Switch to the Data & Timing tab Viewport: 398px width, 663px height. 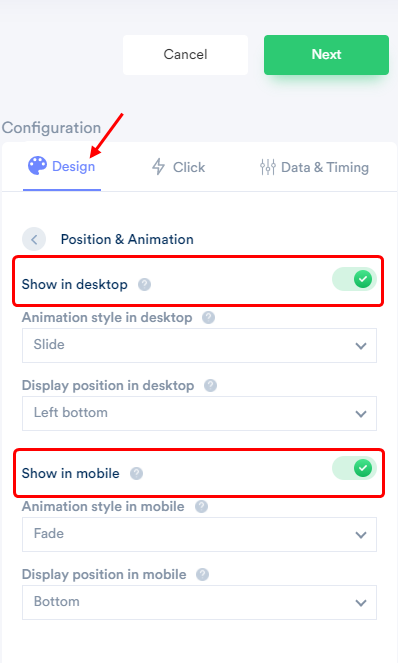pos(314,167)
